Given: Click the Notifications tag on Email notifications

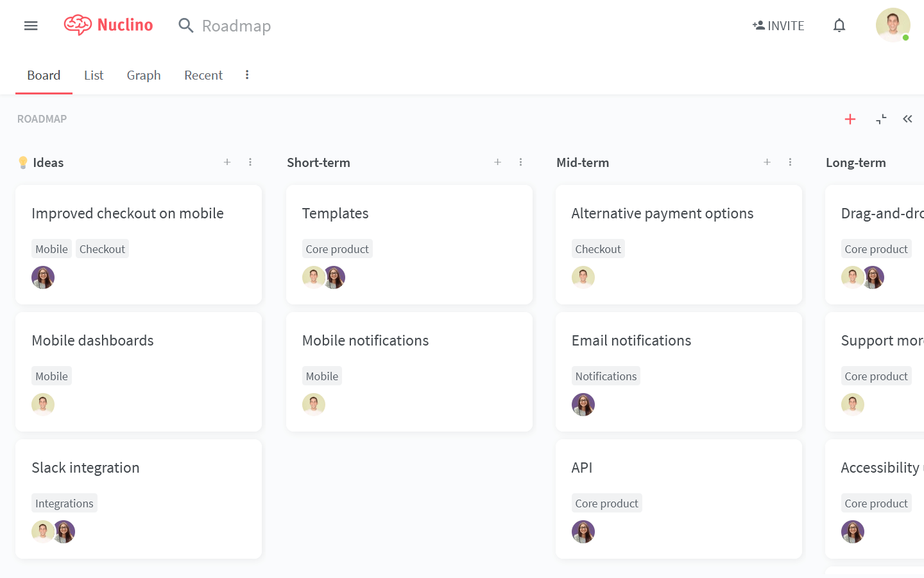Looking at the screenshot, I should tap(606, 376).
